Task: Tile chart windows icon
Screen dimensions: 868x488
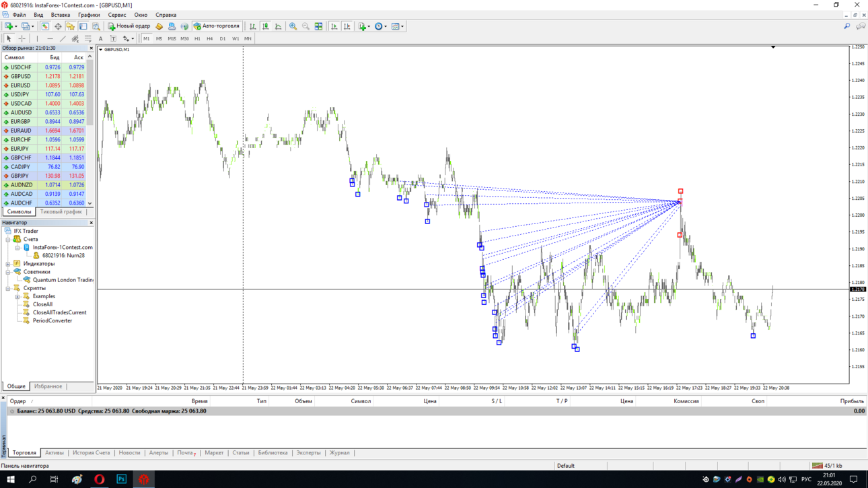Action: [x=318, y=26]
